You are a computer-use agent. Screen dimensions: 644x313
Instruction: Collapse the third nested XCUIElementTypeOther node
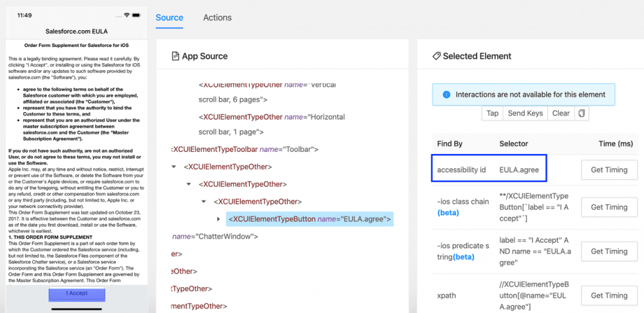pos(205,202)
